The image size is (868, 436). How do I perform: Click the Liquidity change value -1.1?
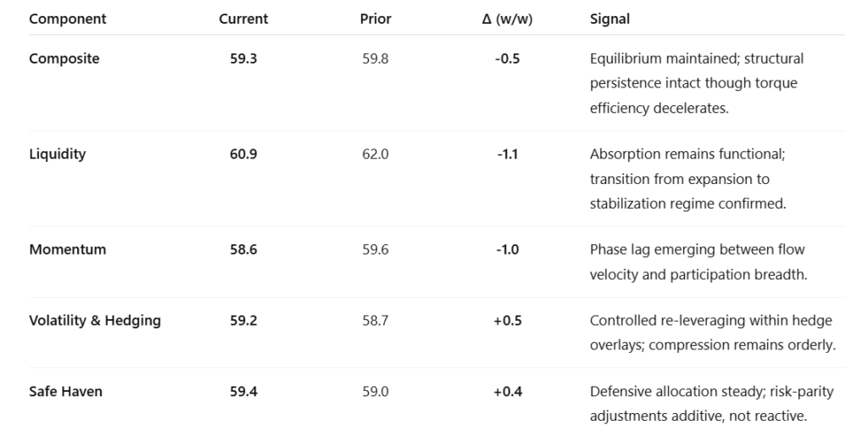[x=507, y=154]
